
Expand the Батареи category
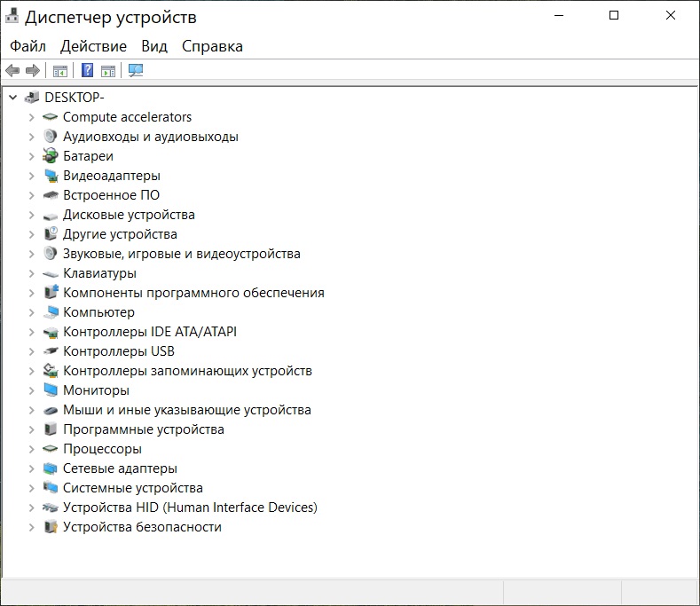point(31,156)
